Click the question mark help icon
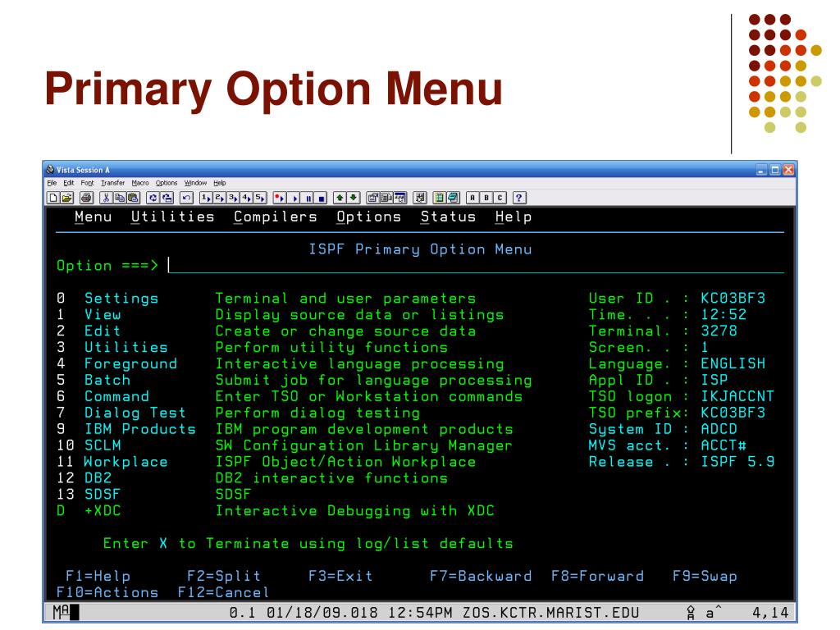Screen dimensions: 840x630 click(519, 199)
